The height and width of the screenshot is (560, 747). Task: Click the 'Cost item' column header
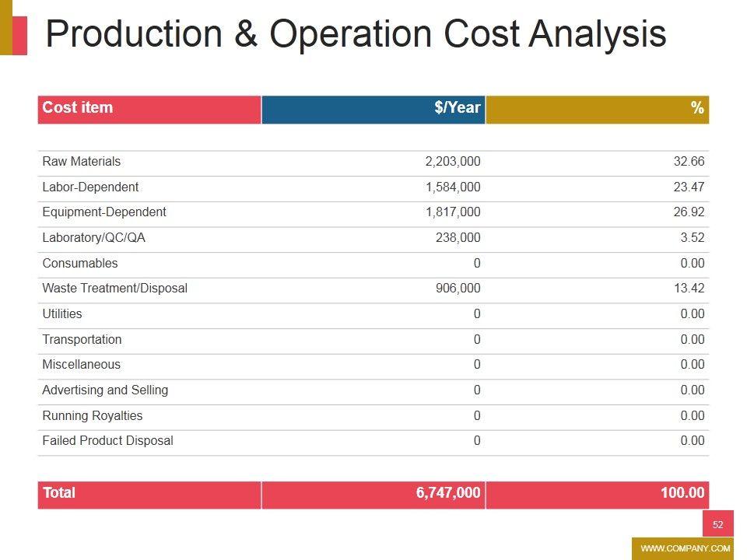point(77,108)
